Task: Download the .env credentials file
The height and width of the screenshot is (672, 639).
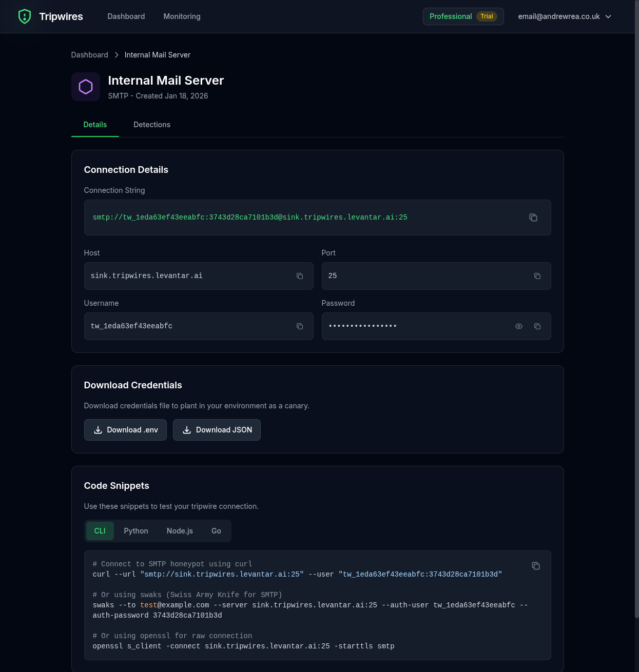Action: click(125, 430)
